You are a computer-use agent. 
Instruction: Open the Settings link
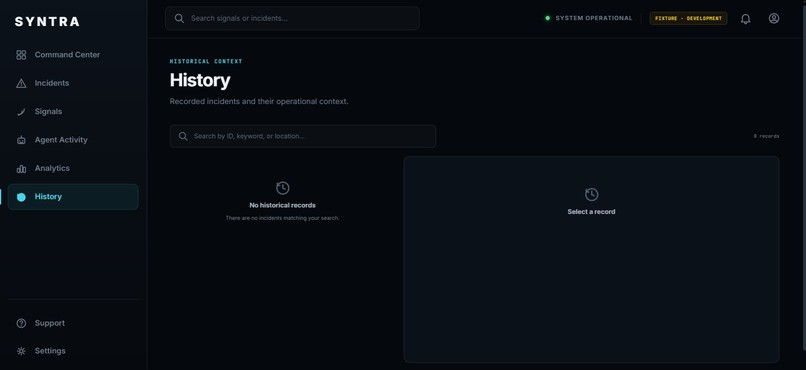pyautogui.click(x=73, y=351)
